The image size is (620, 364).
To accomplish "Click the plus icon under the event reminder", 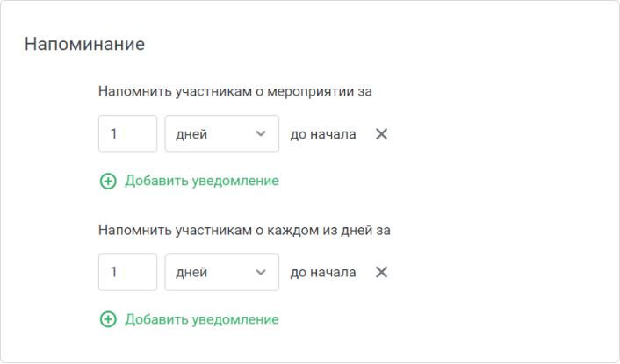I will (108, 182).
